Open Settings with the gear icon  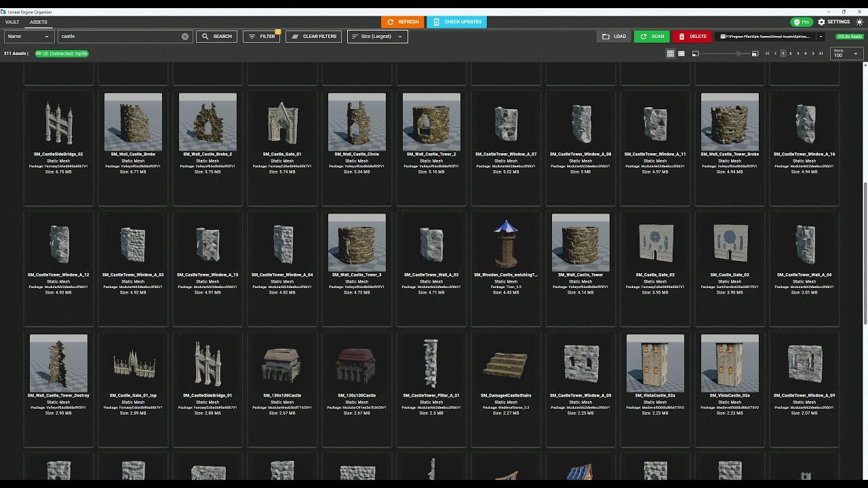(821, 22)
